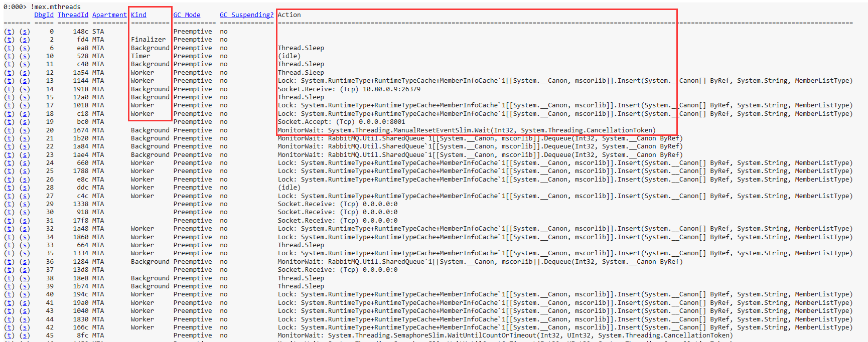The width and height of the screenshot is (868, 342).
Task: Click (s) for thread e8c
Action: tap(25, 180)
